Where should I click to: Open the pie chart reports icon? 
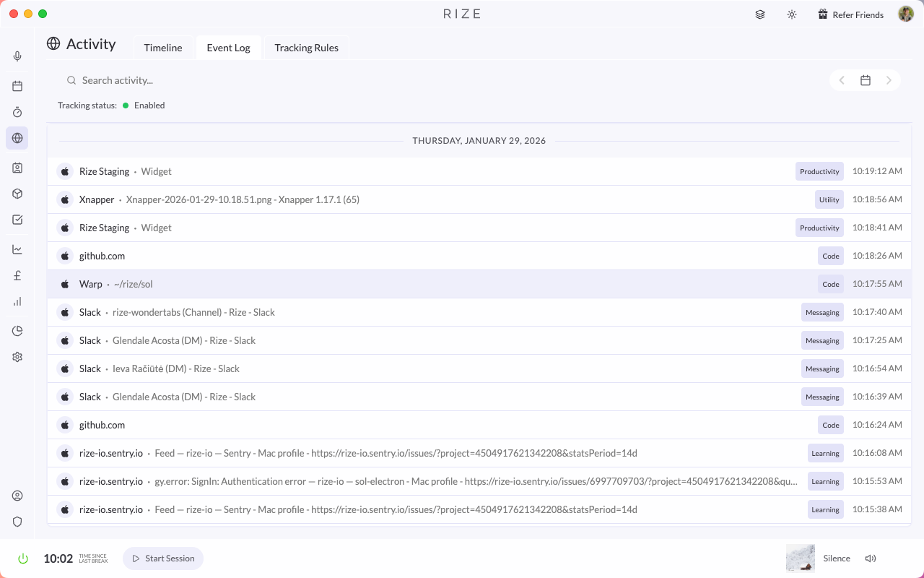(17, 330)
